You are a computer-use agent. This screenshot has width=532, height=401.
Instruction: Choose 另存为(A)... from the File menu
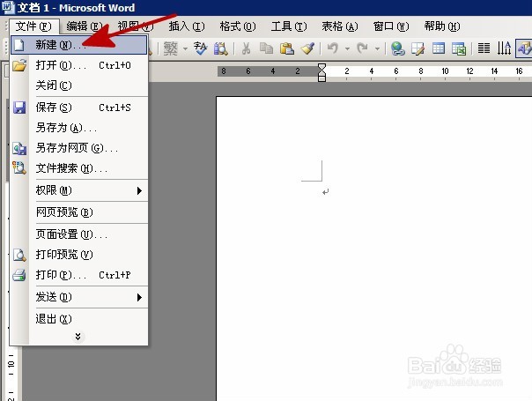pyautogui.click(x=79, y=128)
